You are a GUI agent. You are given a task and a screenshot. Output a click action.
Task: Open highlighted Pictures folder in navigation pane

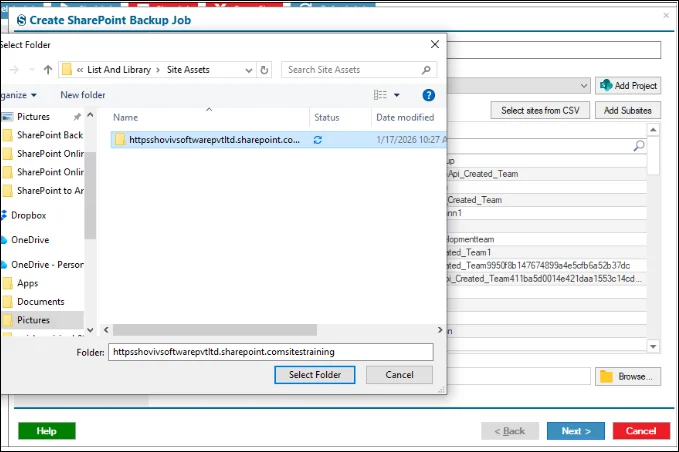(x=42, y=320)
